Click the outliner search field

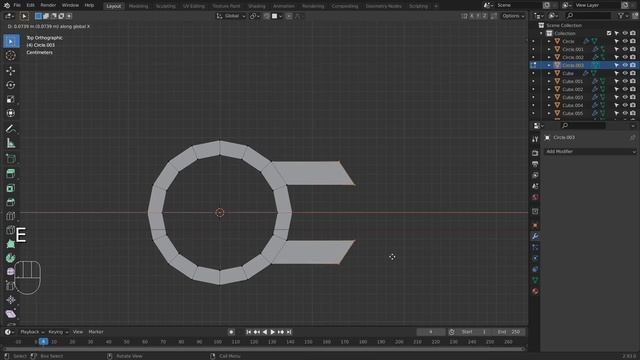tap(588, 16)
